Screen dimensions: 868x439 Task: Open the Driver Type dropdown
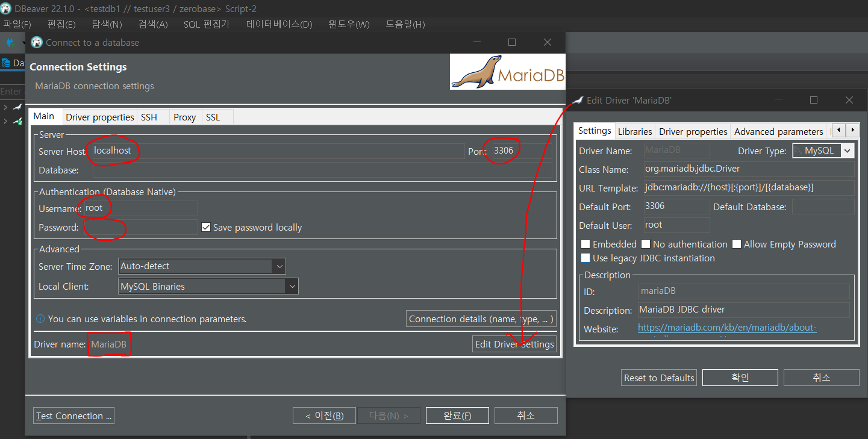823,151
